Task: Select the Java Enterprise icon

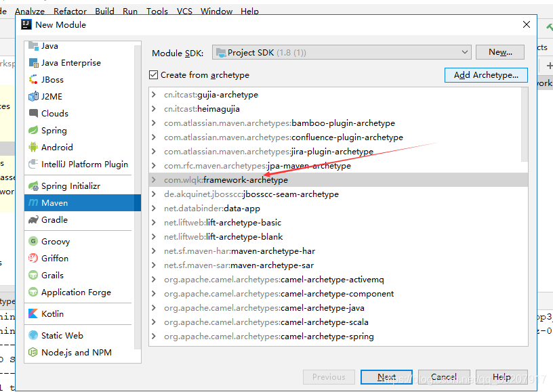Action: (33, 63)
